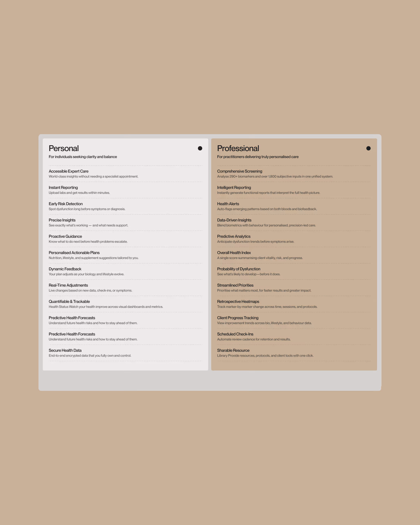Click the Proactive Guidance title

65,236
